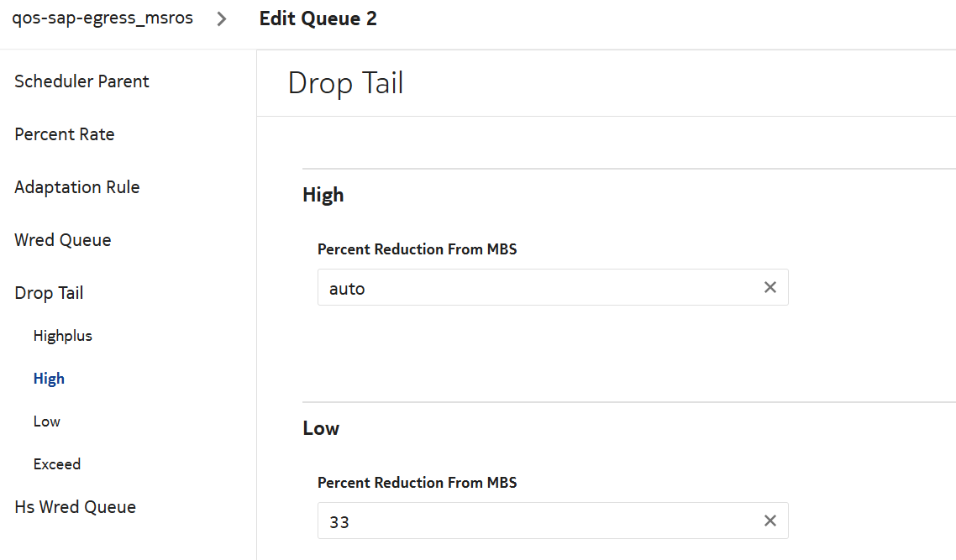956x560 pixels.
Task: Click the Low section heading in main panel
Action: (x=321, y=428)
